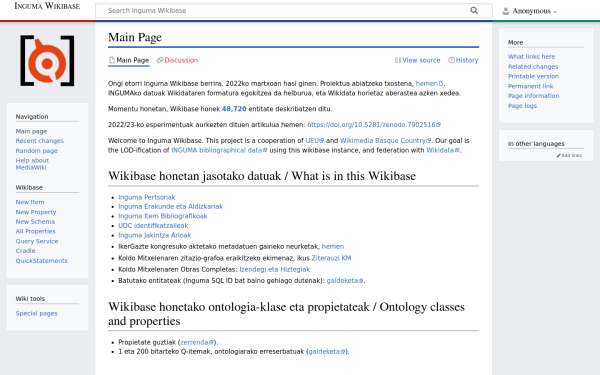
Task: Switch to the Main Page tab
Action: 129,60
